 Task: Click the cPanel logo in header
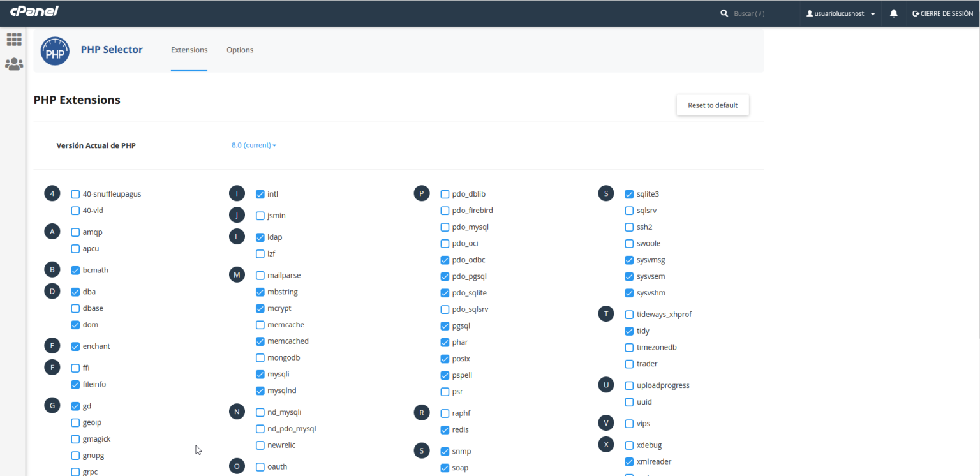(x=34, y=11)
